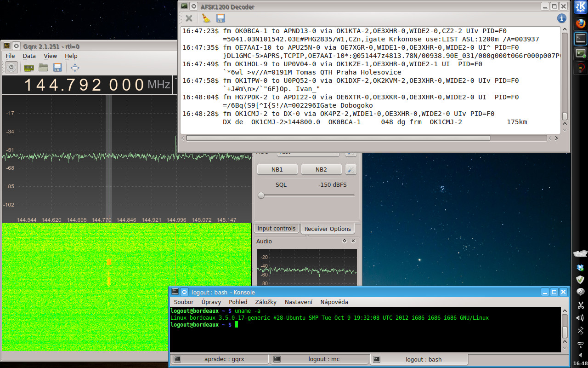Toggle the Gqrx DSP power button
This screenshot has width=588, height=368.
coord(11,68)
